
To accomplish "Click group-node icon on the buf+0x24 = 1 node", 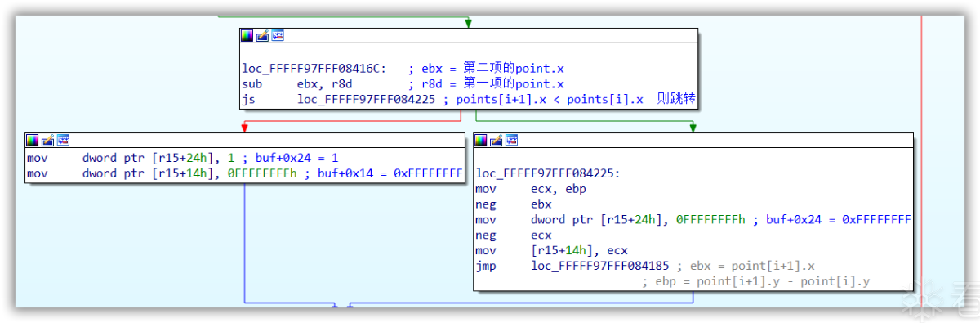I will [x=63, y=141].
